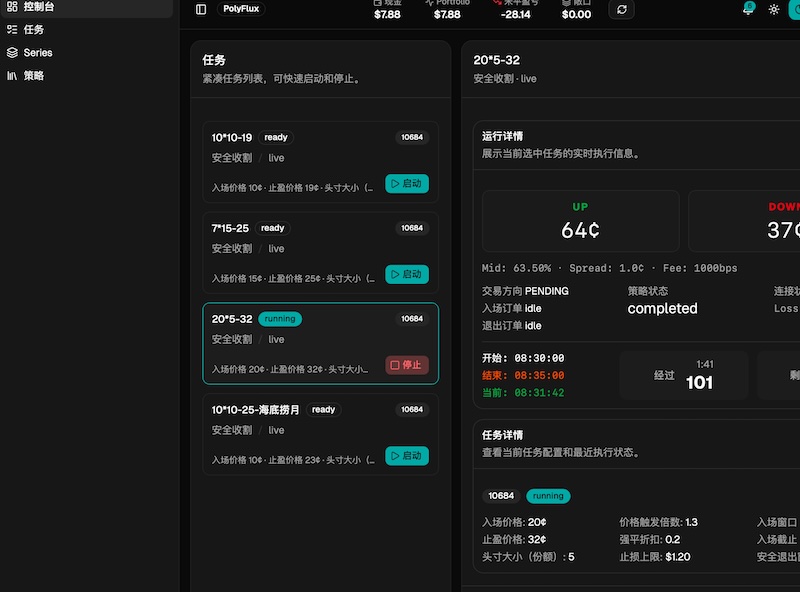This screenshot has height=592, width=800.
Task: Stop the running 20*5-32 task
Action: (x=407, y=365)
